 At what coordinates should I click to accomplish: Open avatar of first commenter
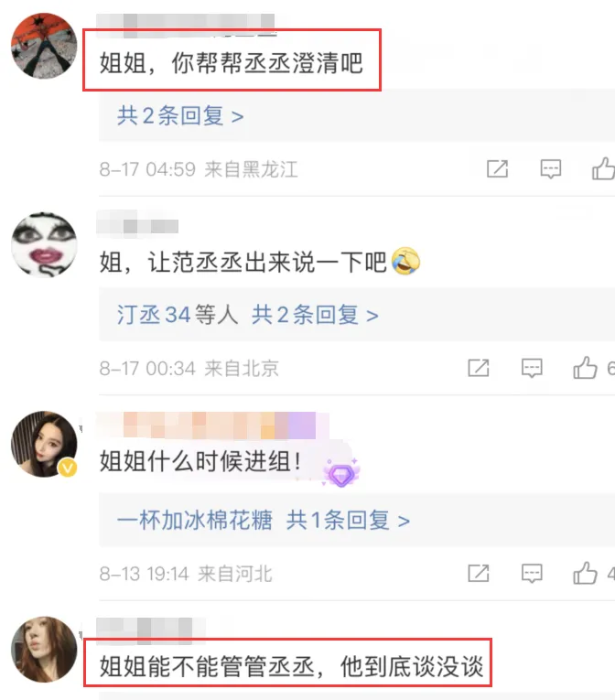click(44, 46)
